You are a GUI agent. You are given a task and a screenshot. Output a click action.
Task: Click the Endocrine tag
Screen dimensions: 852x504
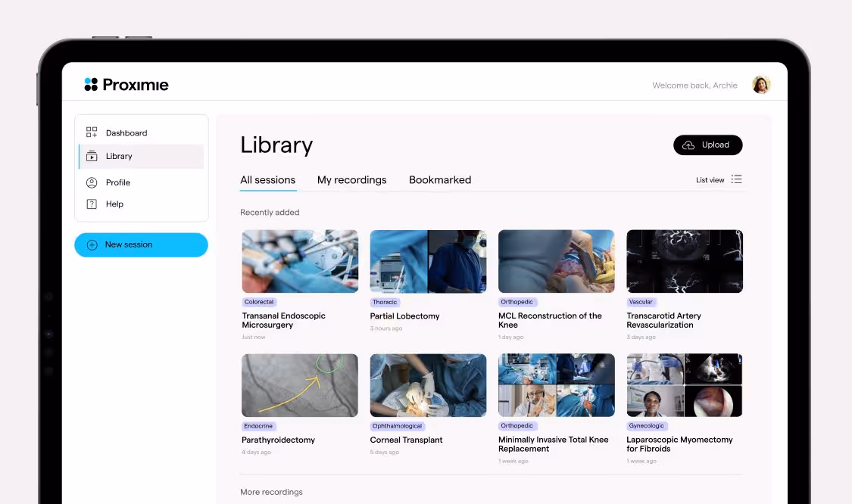coord(258,426)
